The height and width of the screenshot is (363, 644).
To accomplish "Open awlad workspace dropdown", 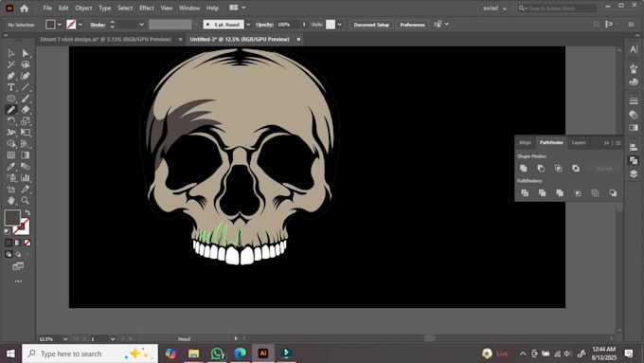I will pos(495,9).
